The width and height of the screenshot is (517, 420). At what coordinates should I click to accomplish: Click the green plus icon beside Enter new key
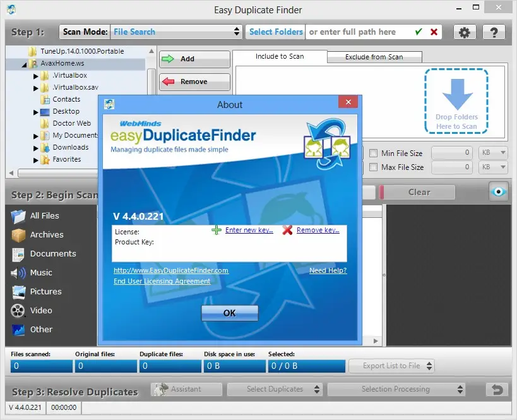(217, 230)
